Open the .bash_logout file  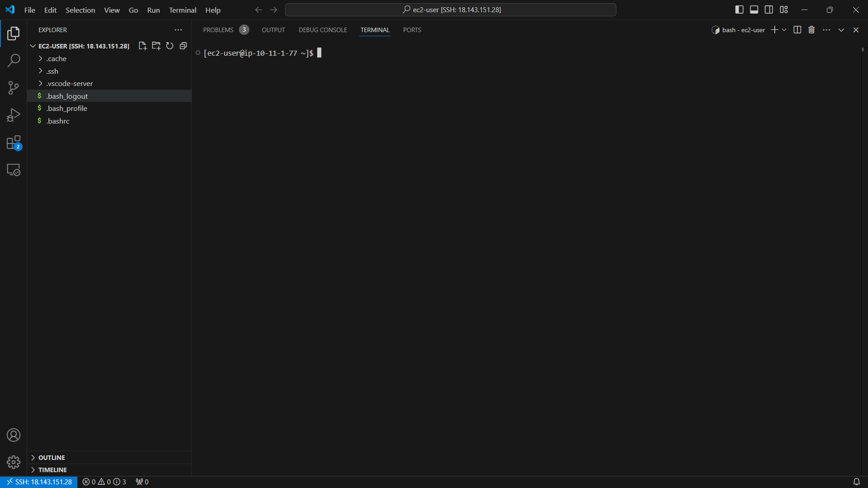109,96
